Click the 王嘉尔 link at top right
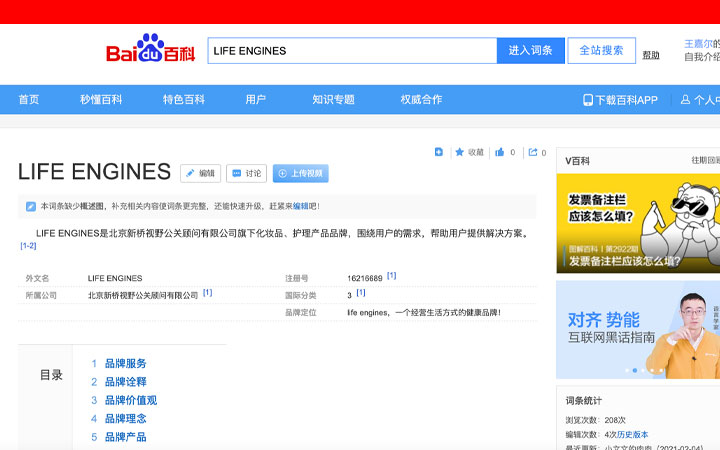This screenshot has width=720, height=450. click(x=698, y=44)
